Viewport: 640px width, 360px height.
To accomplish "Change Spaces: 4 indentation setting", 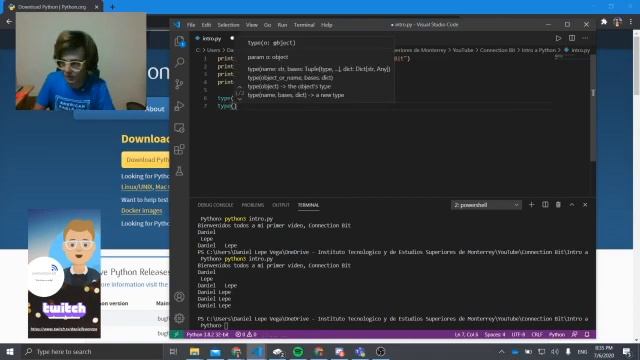I will [x=495, y=334].
